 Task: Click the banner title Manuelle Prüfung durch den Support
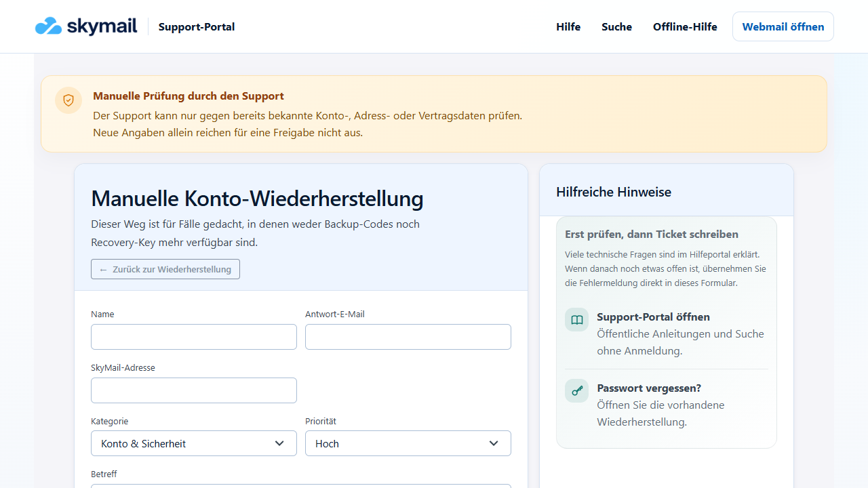(x=189, y=96)
